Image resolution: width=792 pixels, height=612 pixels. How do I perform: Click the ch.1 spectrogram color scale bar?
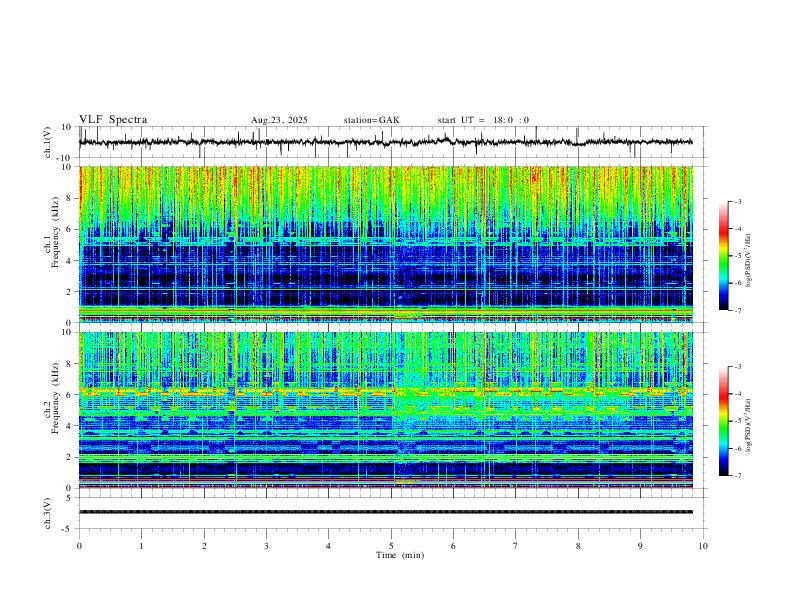723,256
